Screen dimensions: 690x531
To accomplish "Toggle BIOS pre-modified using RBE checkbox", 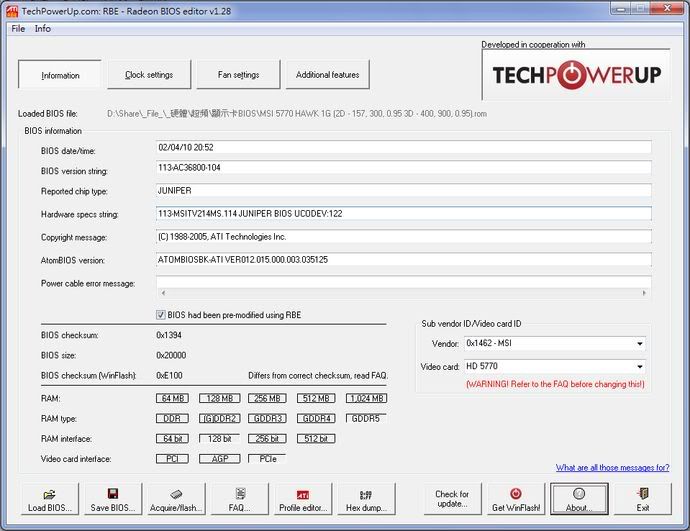I will [x=161, y=315].
